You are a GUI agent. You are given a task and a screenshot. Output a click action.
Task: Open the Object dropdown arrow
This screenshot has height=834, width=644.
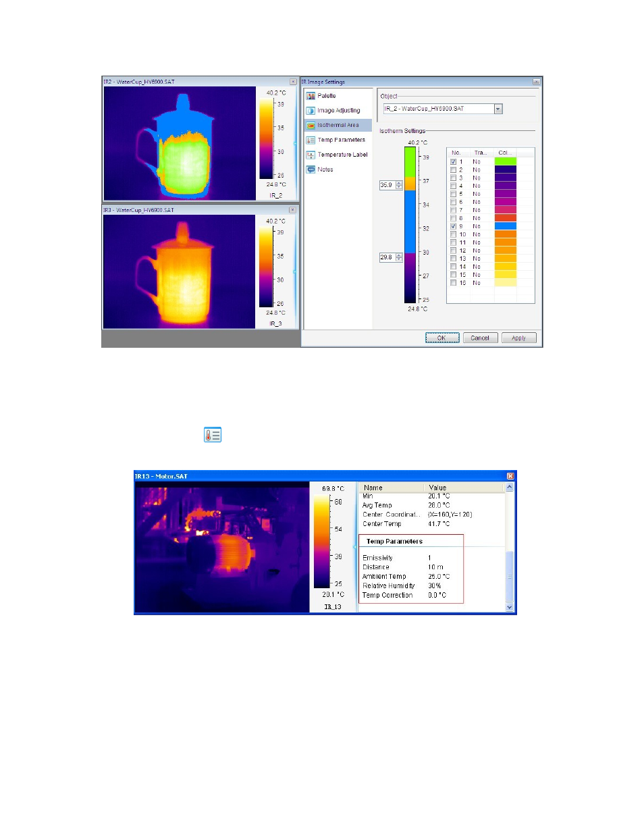click(498, 109)
